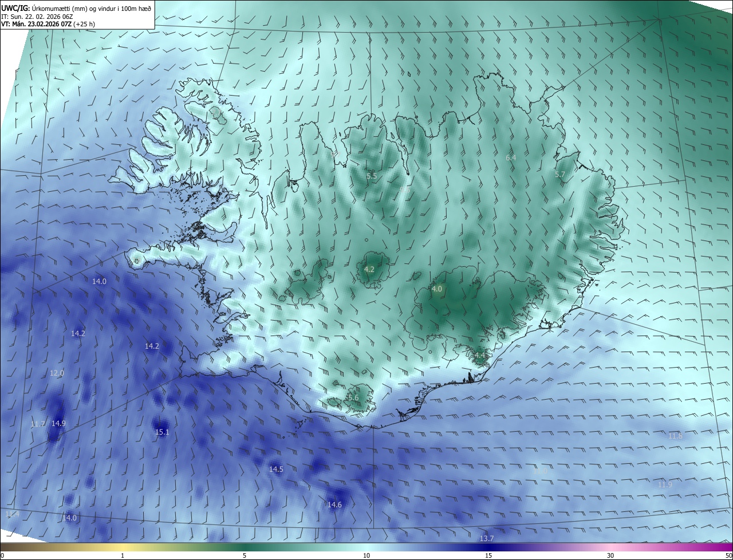The image size is (733, 560).
Task: Click the 50 tick on the color scale
Action: (728, 555)
